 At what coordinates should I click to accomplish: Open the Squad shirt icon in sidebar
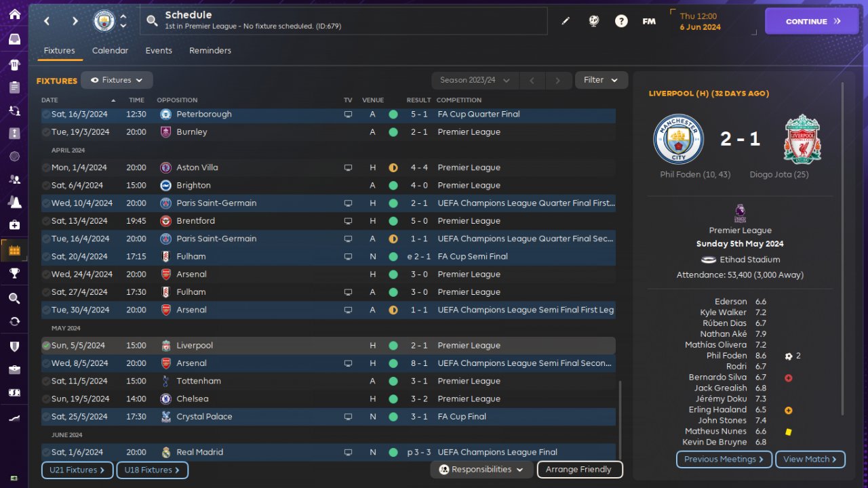click(14, 65)
